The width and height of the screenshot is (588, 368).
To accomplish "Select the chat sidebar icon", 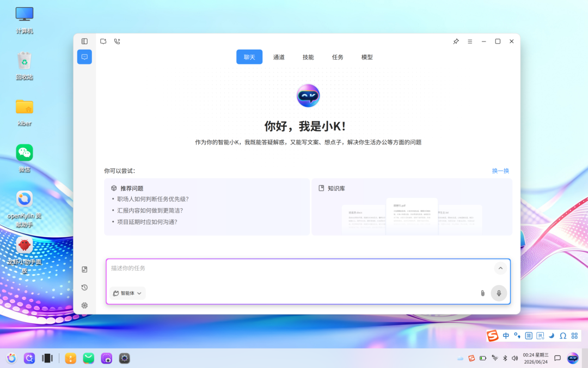I will (84, 57).
